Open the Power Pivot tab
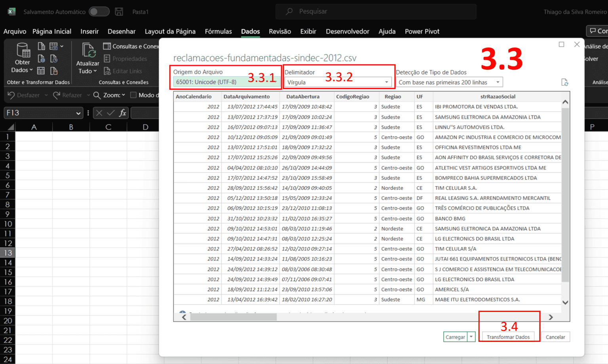The width and height of the screenshot is (608, 364). [x=422, y=31]
